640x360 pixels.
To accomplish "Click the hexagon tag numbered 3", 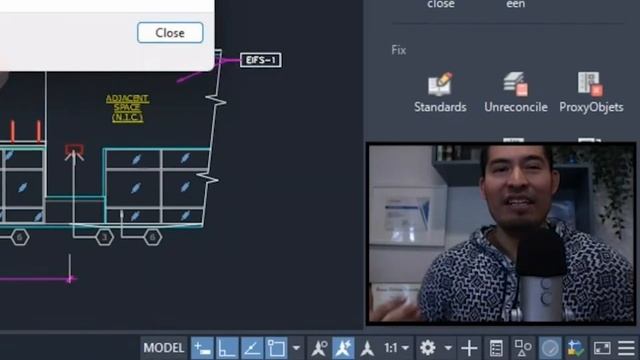I will click(x=104, y=237).
